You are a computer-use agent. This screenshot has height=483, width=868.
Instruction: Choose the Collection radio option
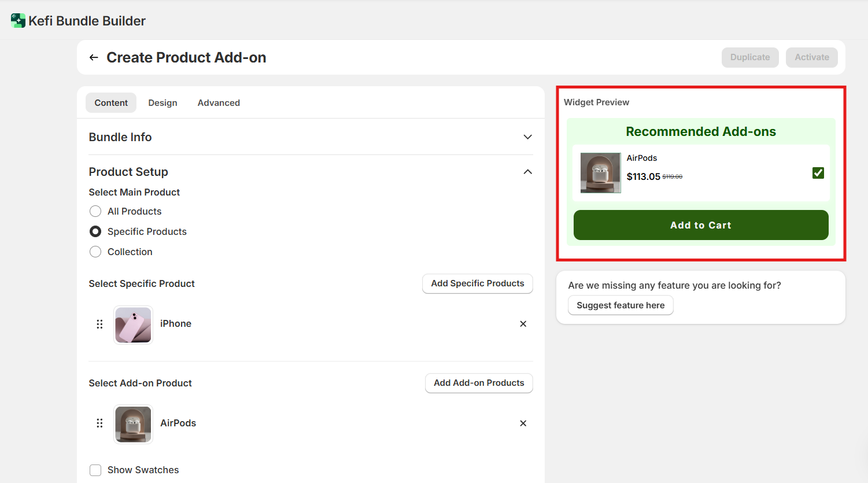(95, 252)
